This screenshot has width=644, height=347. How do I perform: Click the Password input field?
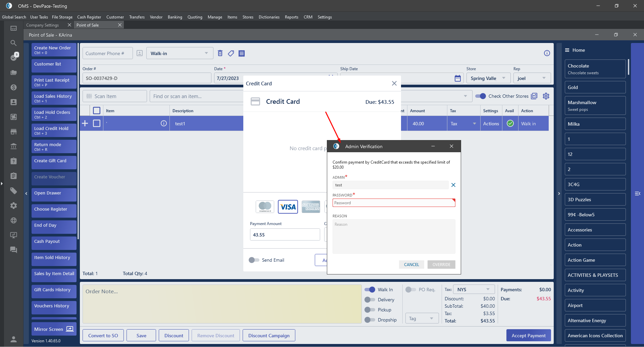(x=394, y=203)
